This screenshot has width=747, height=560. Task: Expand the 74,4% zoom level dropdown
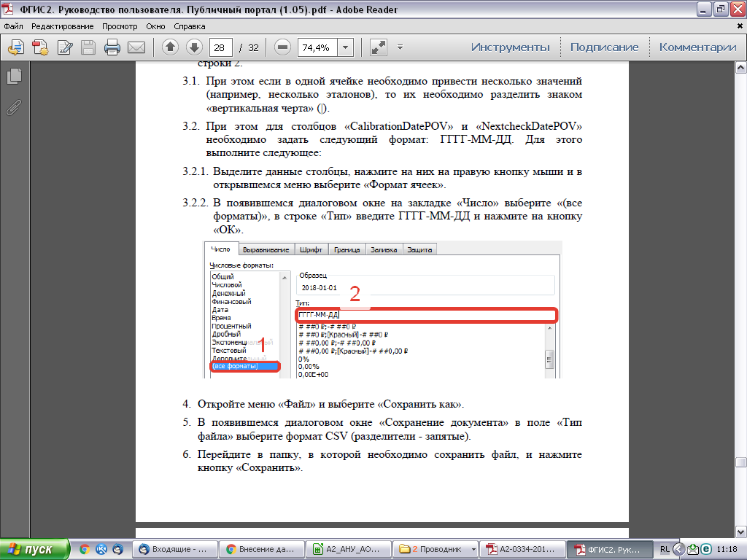(345, 47)
